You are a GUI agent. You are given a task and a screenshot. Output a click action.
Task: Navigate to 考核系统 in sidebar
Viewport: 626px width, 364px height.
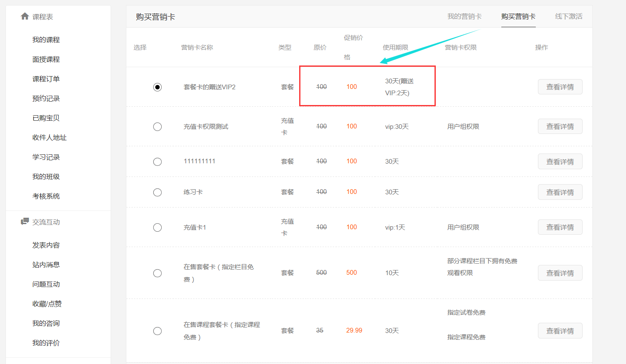[46, 196]
